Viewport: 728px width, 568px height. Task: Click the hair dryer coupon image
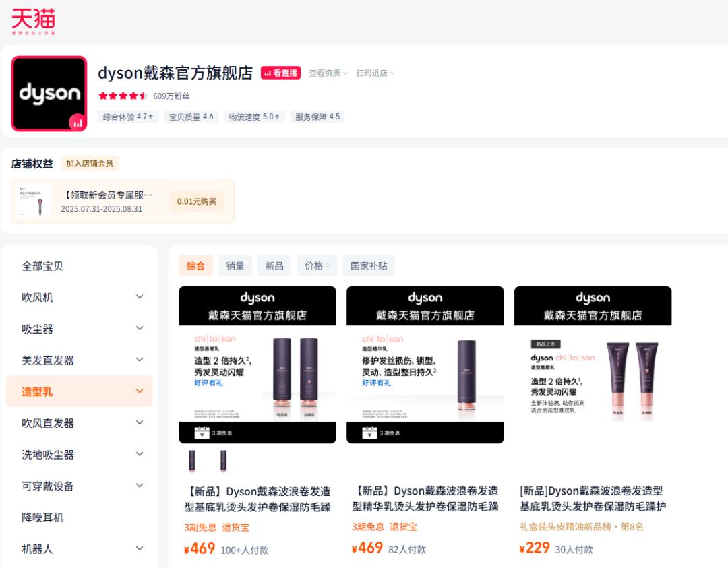(x=34, y=201)
